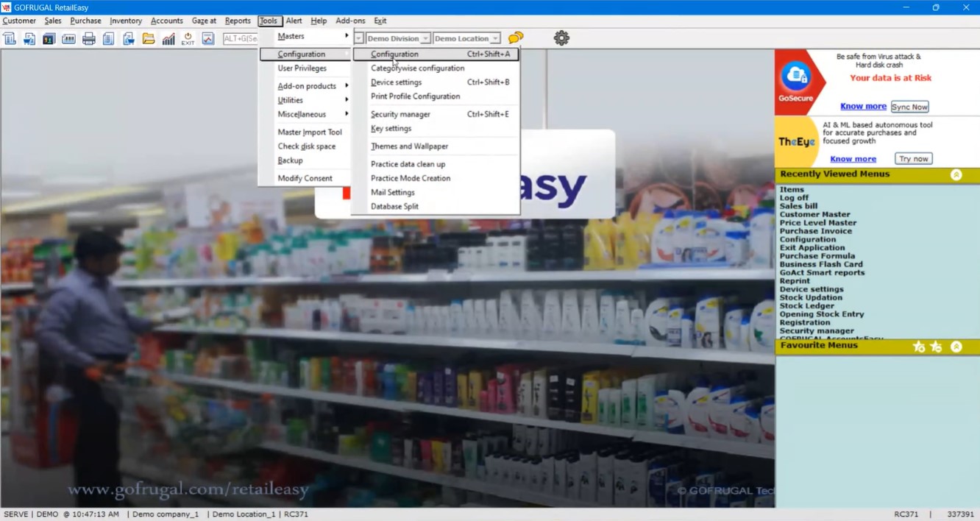Open the Demo Location dropdown
980x521 pixels.
[495, 38]
